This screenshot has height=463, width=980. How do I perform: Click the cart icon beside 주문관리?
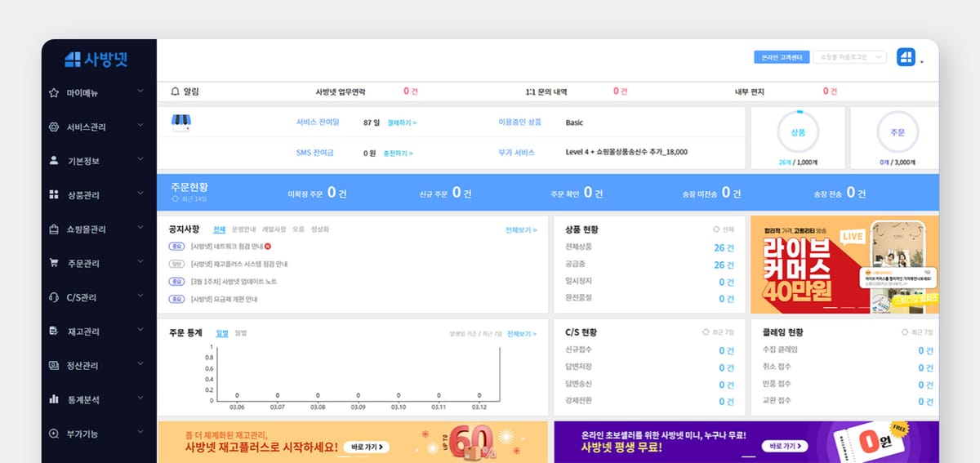(54, 263)
